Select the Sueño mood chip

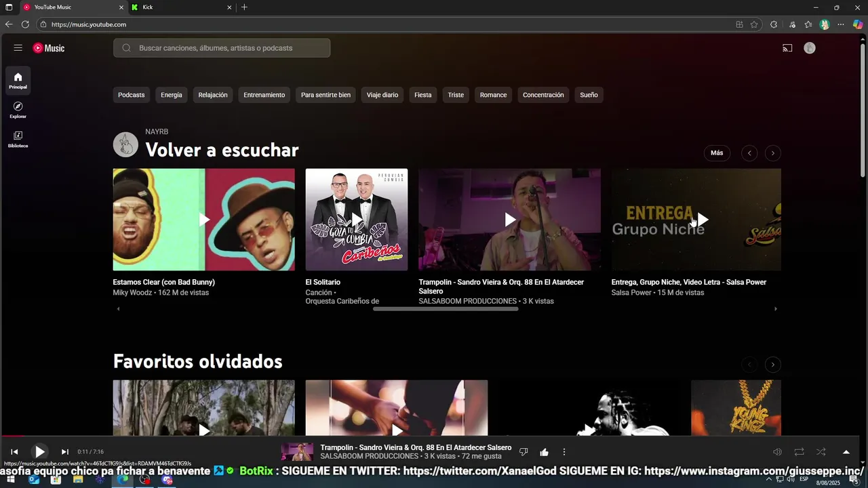click(589, 95)
